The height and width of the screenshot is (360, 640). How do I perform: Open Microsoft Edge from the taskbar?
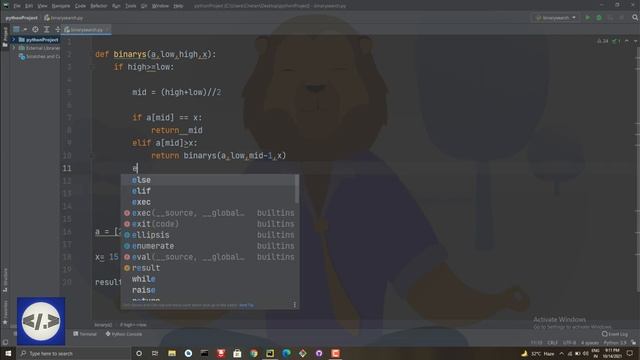pos(287,353)
